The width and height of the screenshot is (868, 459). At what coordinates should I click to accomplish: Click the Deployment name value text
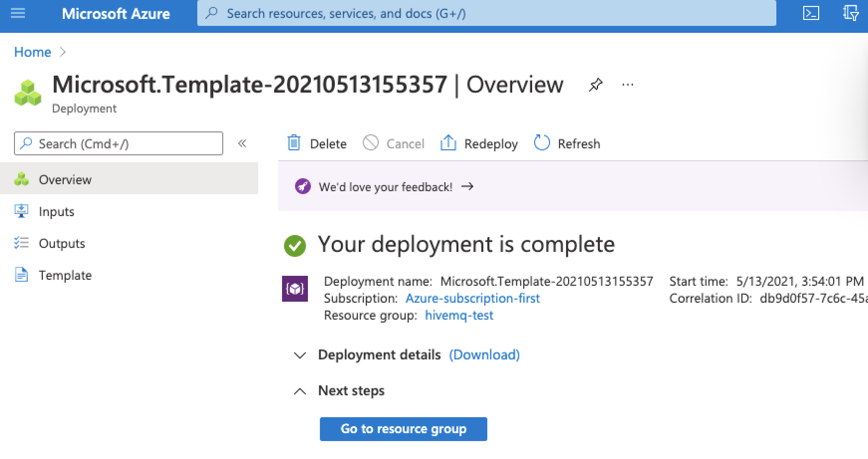click(547, 281)
